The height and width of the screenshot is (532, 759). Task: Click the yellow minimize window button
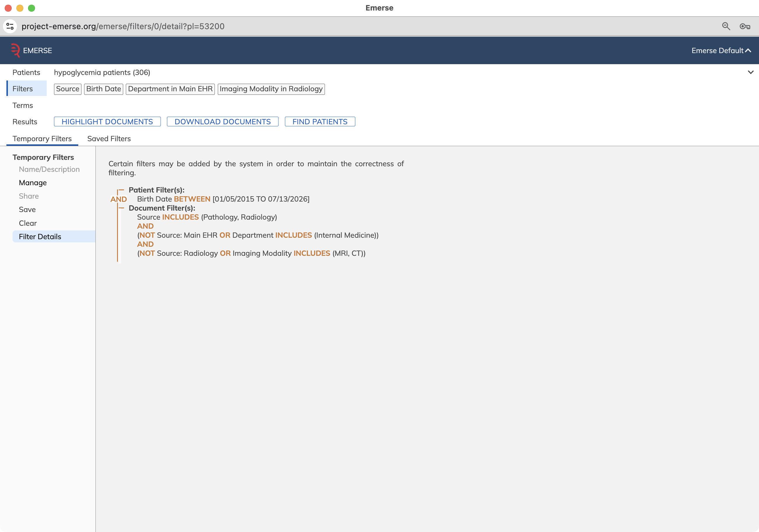[x=20, y=8]
